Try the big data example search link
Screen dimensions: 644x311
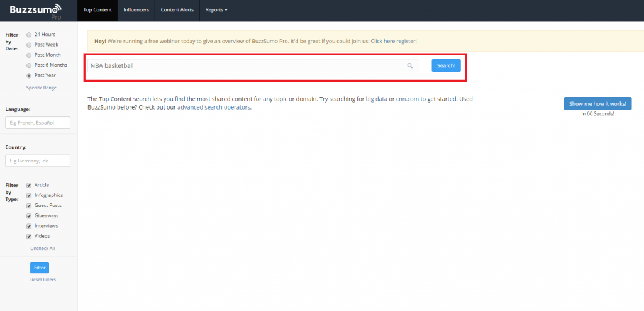click(377, 99)
